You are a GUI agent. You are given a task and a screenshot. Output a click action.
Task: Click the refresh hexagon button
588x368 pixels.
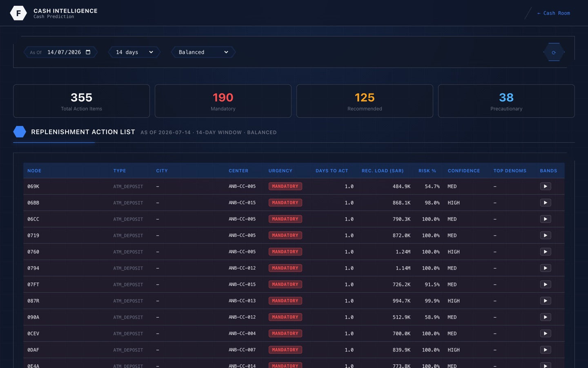[554, 52]
